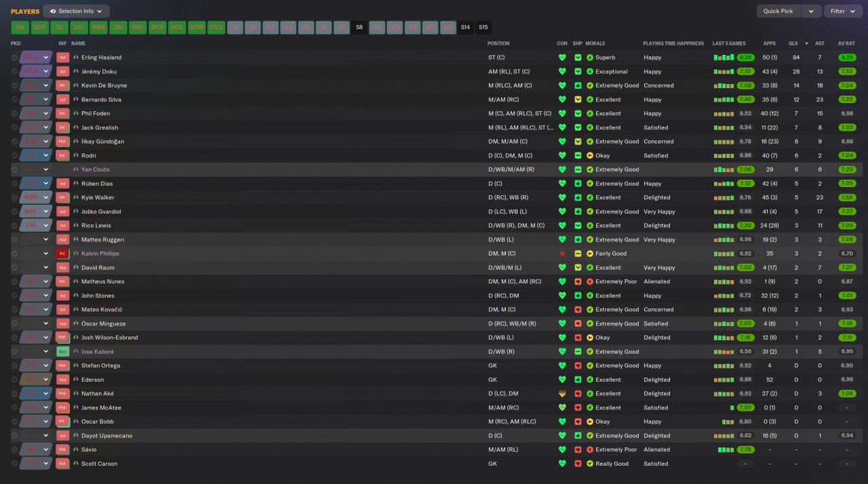Sort by the AV RAT column header
Viewport: 868px width, 484px height.
pos(846,43)
